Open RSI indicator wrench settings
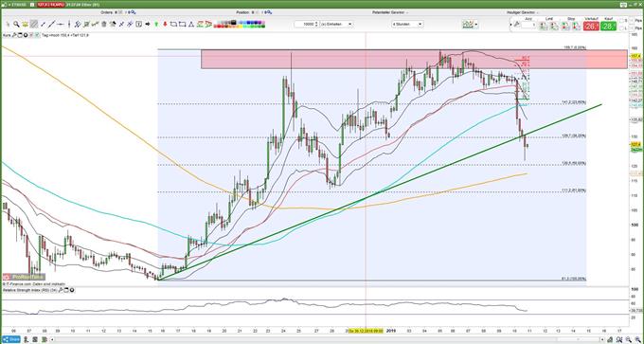This screenshot has height=344, width=644. click(61, 290)
